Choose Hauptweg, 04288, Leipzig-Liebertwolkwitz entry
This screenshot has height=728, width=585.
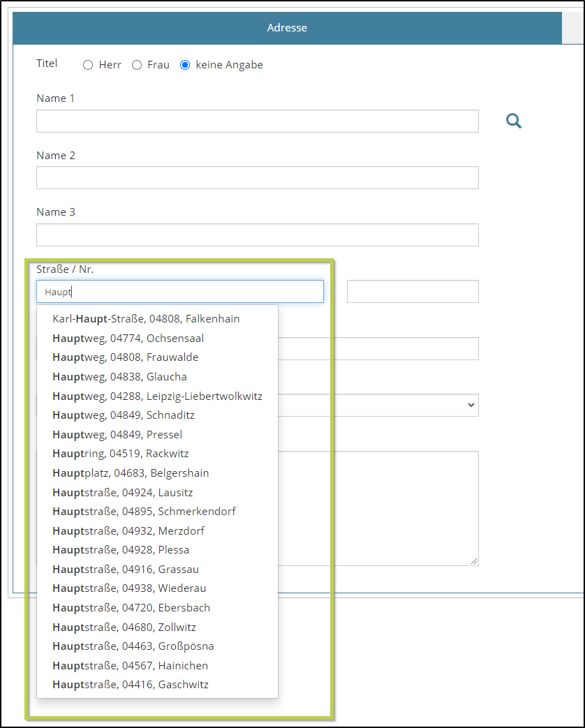157,396
